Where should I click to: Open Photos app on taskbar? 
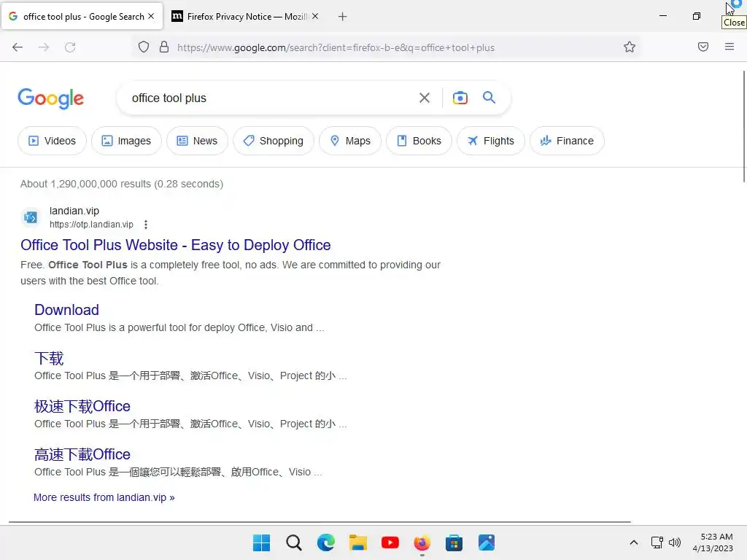[487, 542]
